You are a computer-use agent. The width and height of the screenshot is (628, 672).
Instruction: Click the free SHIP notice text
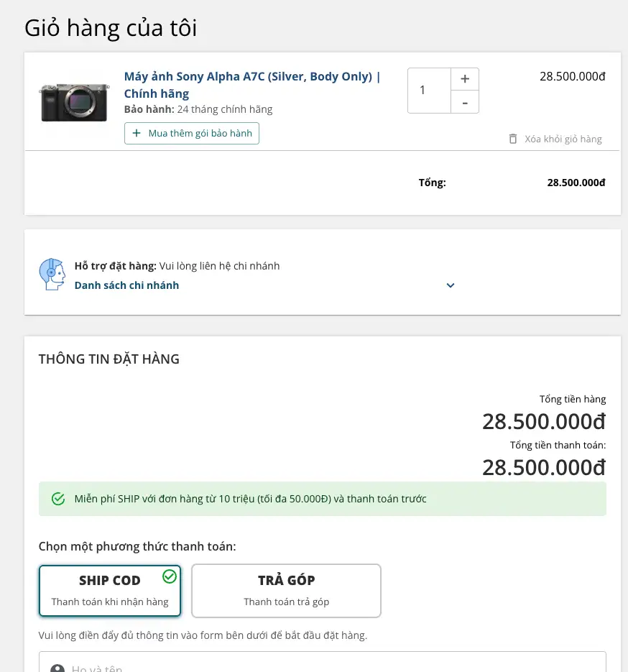[x=250, y=499]
